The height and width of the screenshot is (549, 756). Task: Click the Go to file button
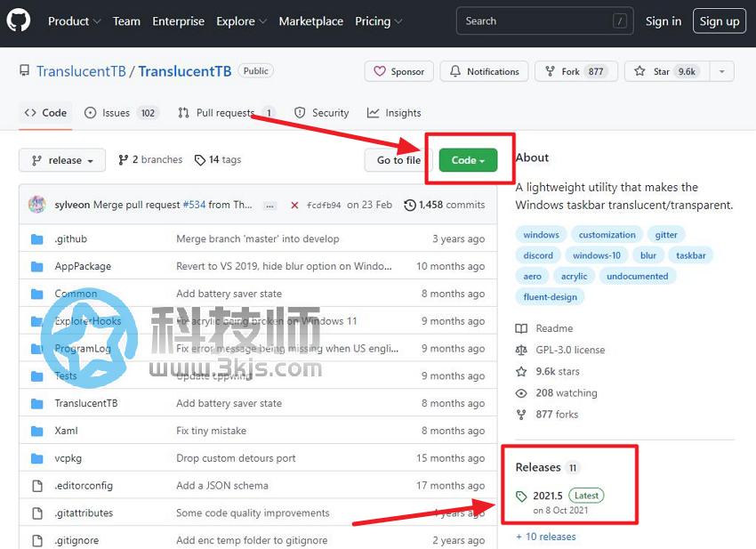tap(398, 160)
